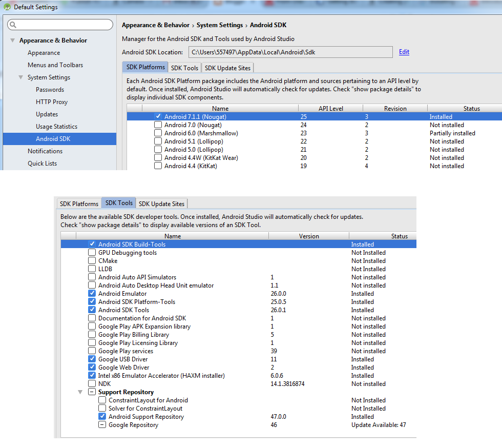Uncheck Android SDK Platform-Tools checkbox

point(92,301)
